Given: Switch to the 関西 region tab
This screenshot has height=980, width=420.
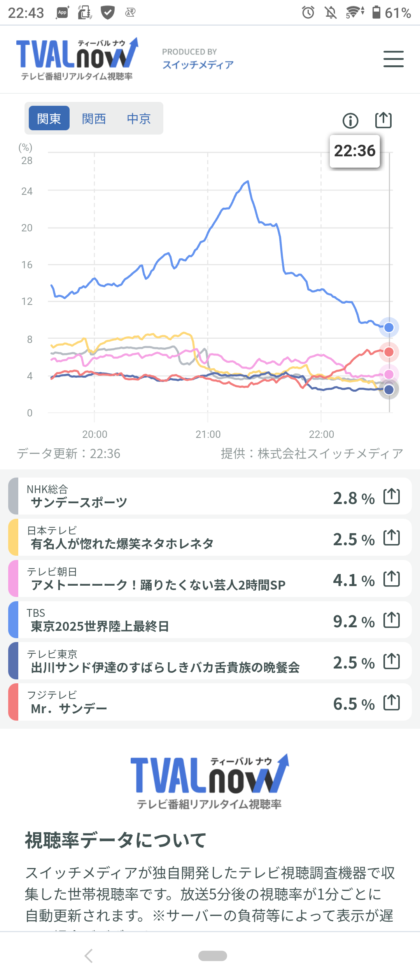Looking at the screenshot, I should (x=94, y=118).
